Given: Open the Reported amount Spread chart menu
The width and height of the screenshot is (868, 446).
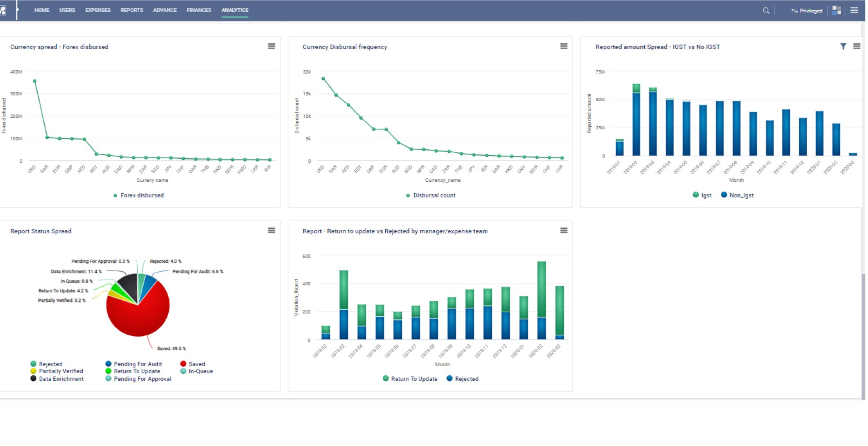Looking at the screenshot, I should pyautogui.click(x=857, y=46).
